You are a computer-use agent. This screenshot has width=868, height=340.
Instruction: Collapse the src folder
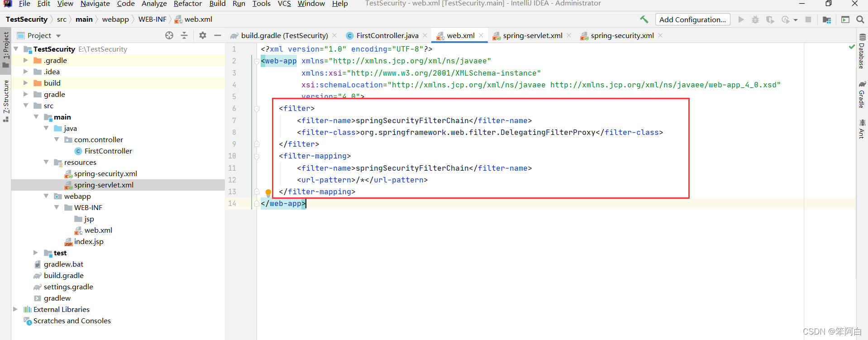pos(25,105)
